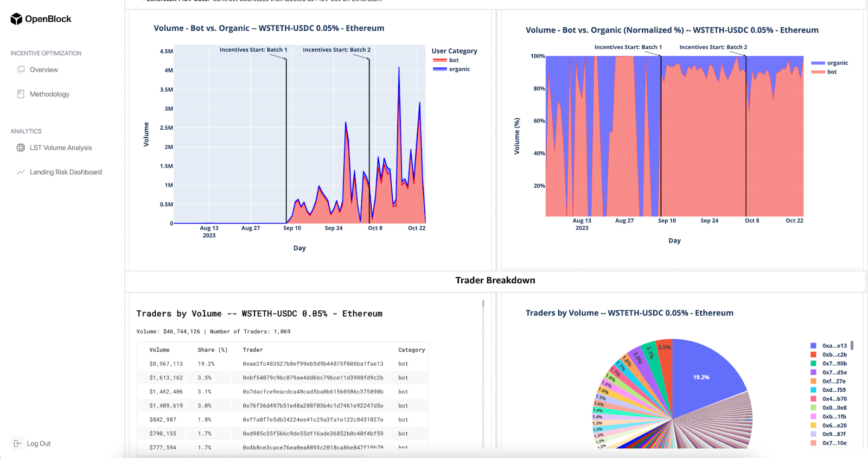Click the Log Out arrow icon
868x458 pixels.
coord(17,443)
